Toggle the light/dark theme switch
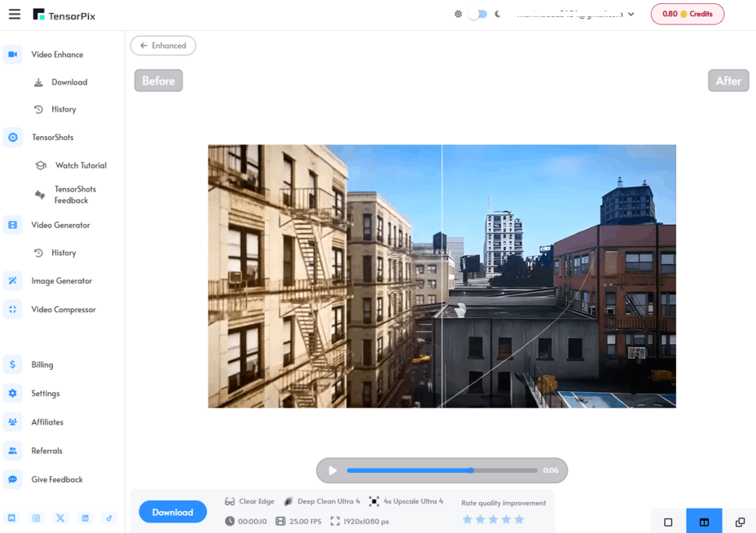The width and height of the screenshot is (756, 533). (x=477, y=14)
